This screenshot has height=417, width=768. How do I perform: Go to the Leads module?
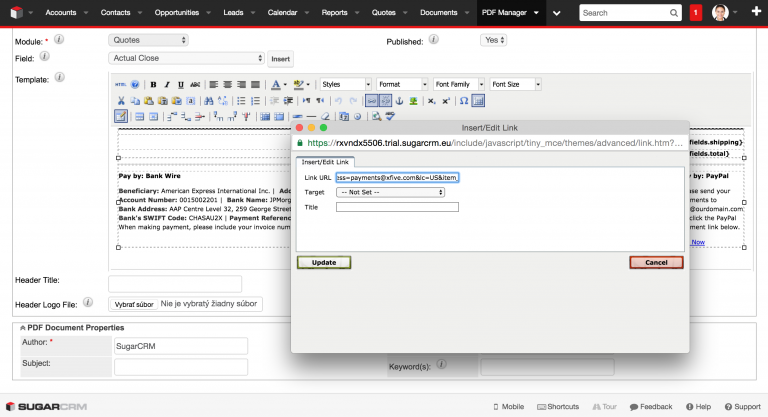[x=233, y=13]
